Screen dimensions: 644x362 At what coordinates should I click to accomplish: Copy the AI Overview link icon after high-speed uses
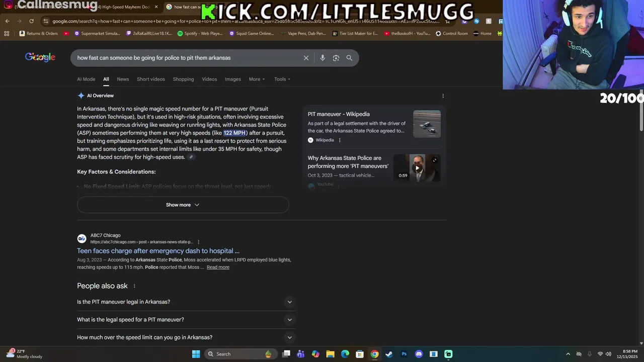[191, 157]
